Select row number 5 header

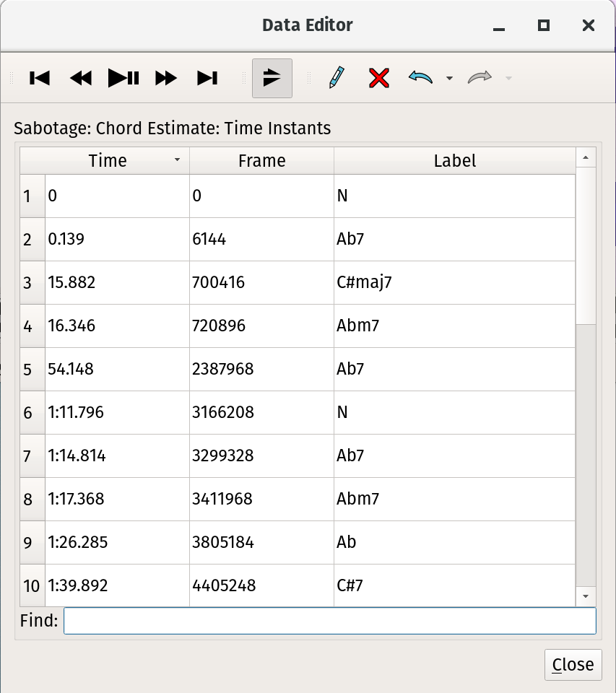point(28,370)
